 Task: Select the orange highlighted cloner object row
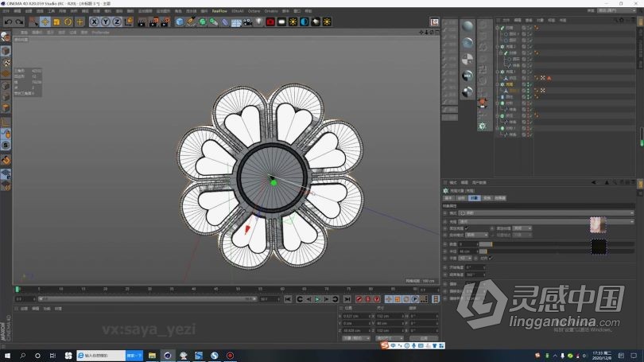(510, 84)
